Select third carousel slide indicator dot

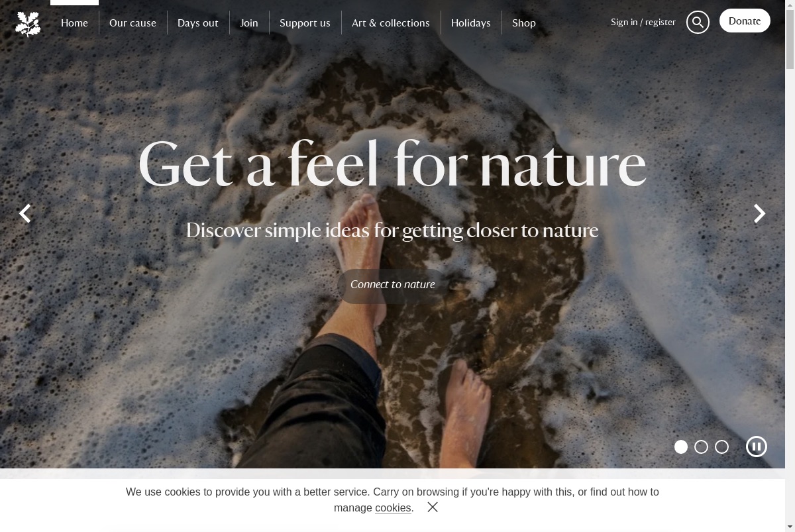[722, 447]
